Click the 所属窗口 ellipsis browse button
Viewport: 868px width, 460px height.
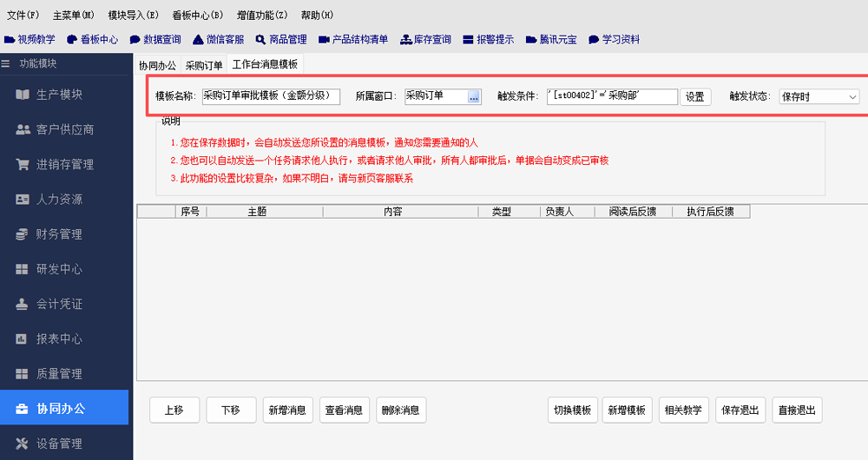[x=474, y=97]
